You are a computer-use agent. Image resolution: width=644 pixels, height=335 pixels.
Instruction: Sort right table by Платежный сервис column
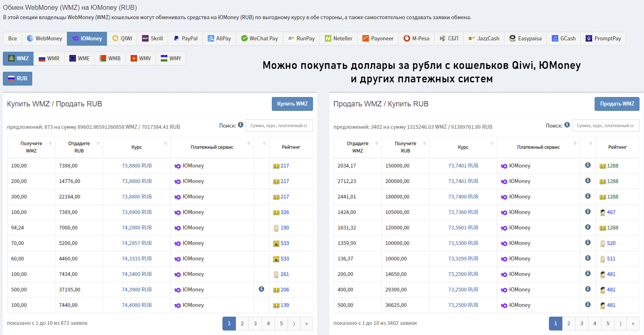[538, 147]
